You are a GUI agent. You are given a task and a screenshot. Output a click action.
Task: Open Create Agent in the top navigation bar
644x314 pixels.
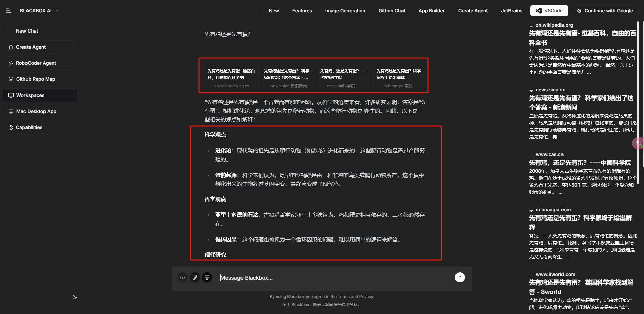[473, 11]
